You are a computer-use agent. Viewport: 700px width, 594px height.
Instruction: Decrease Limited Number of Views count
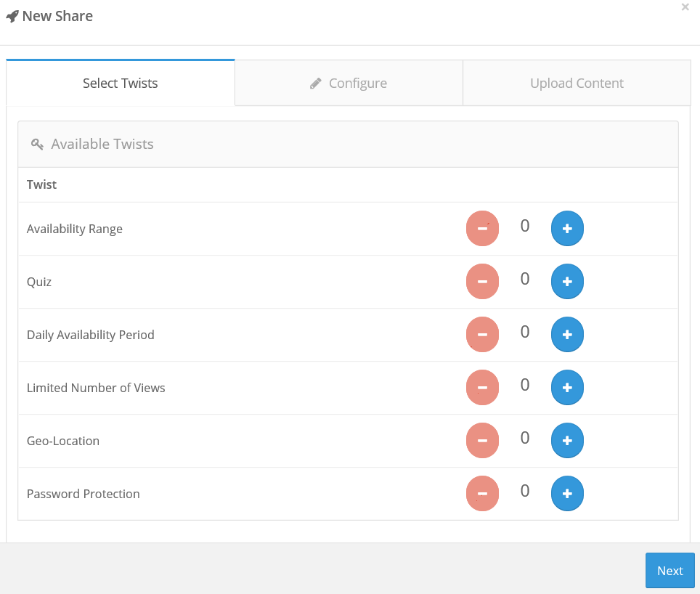coord(482,387)
